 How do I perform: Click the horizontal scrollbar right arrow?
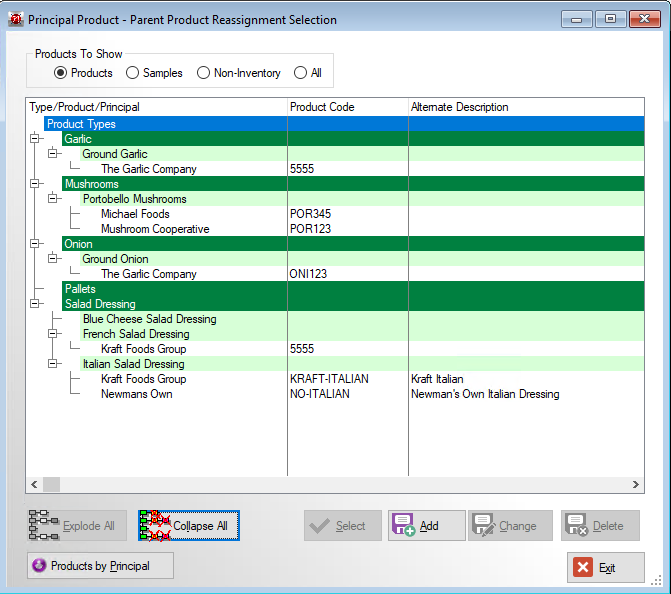[x=635, y=484]
